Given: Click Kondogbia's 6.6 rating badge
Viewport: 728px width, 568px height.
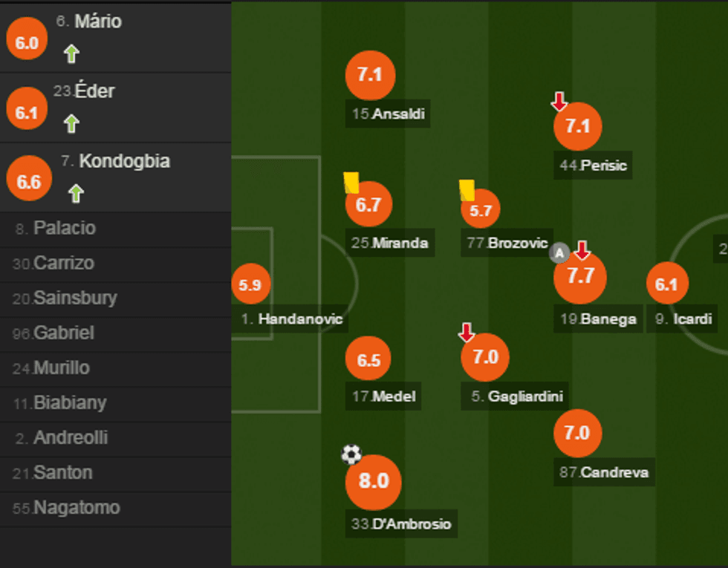Looking at the screenshot, I should [28, 182].
